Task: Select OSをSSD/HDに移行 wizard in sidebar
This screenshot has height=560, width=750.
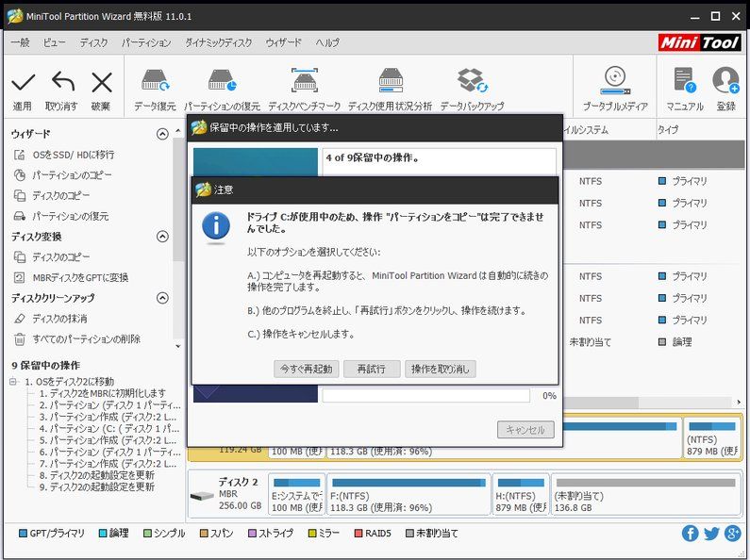Action: (x=74, y=155)
